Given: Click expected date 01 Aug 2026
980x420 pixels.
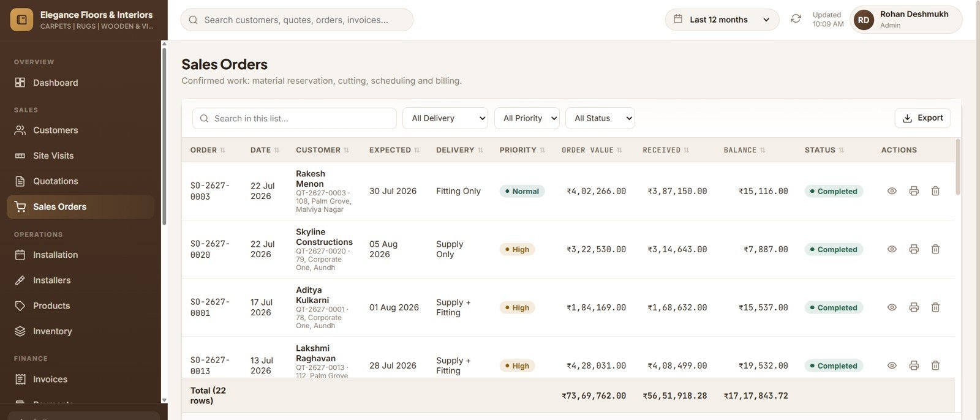Looking at the screenshot, I should (x=394, y=307).
